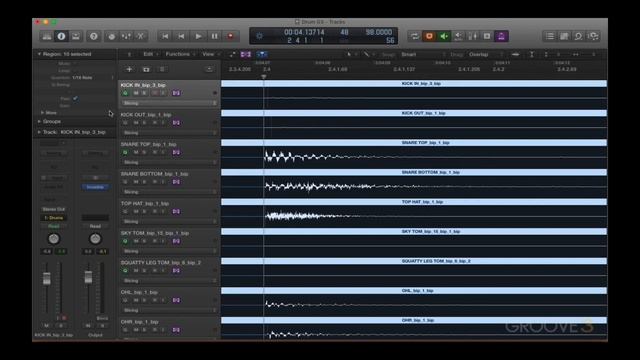Open the Functions menu in tracks area

click(x=179, y=54)
